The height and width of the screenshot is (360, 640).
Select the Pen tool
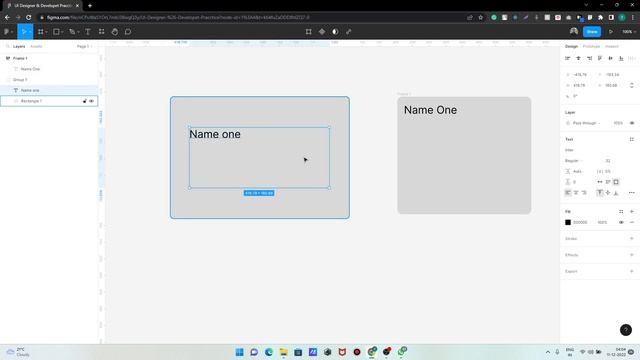[72, 31]
